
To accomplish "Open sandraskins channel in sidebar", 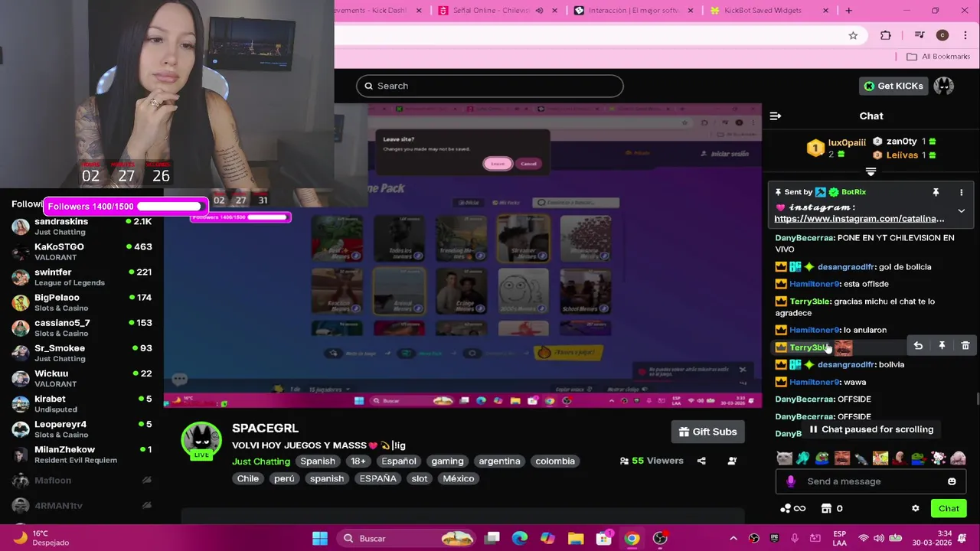I will pos(81,227).
